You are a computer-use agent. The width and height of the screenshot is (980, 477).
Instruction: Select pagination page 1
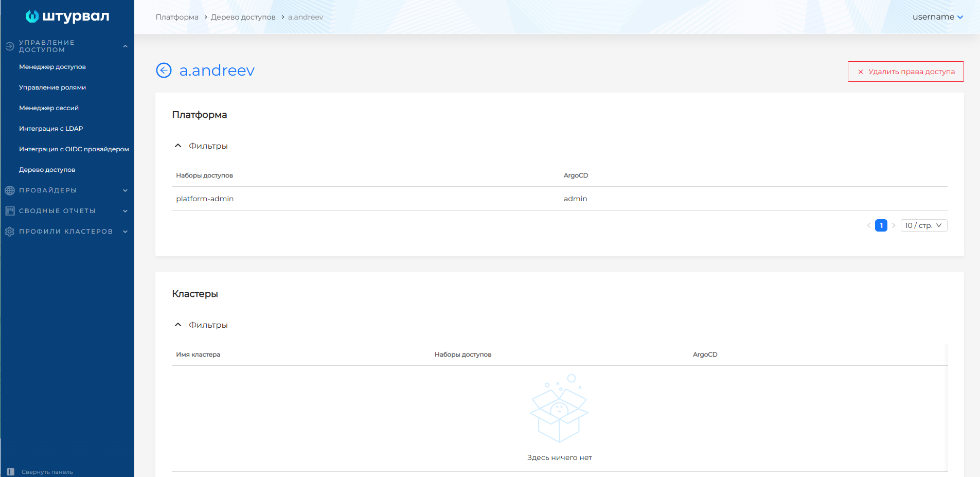[x=881, y=225]
